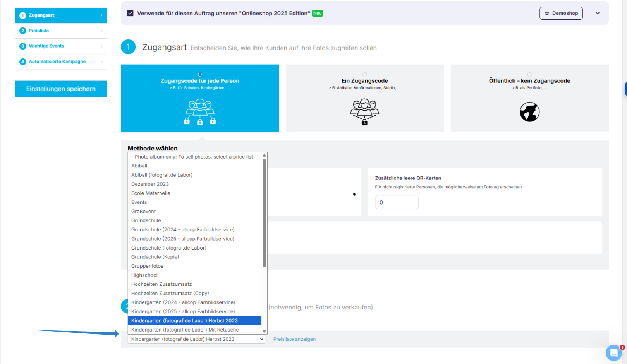Click the step 3 badge beside Wichtige Events
Image resolution: width=627 pixels, height=364 pixels.
[23, 46]
